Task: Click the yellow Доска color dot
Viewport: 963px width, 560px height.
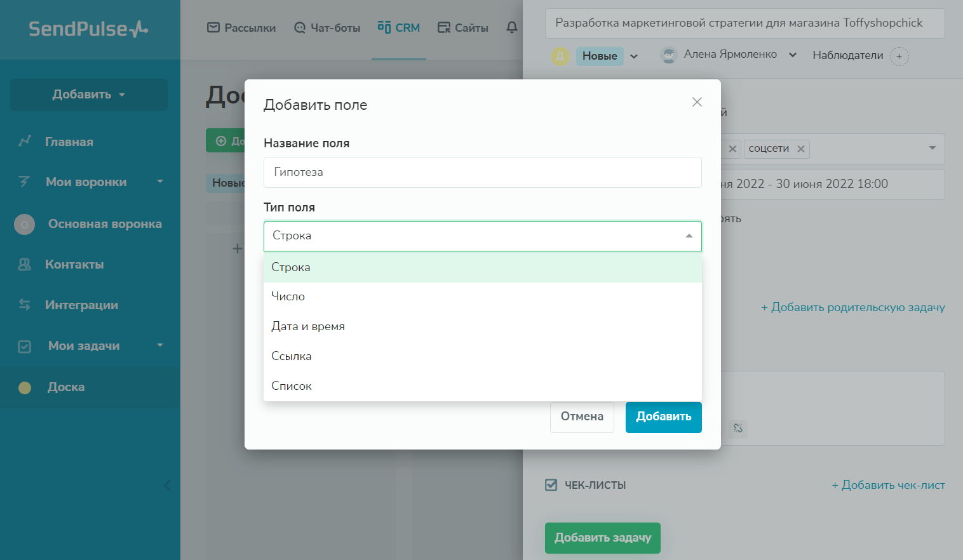Action: (25, 387)
